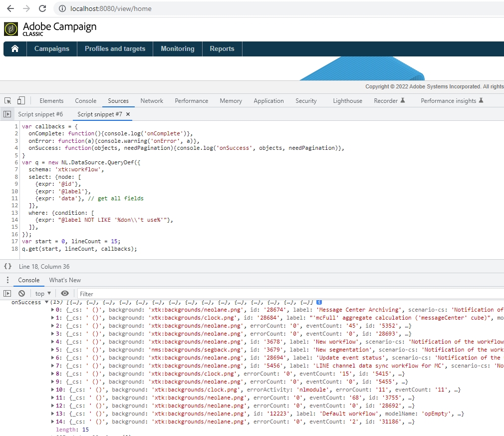Click the inspect element picker icon

coord(8,100)
